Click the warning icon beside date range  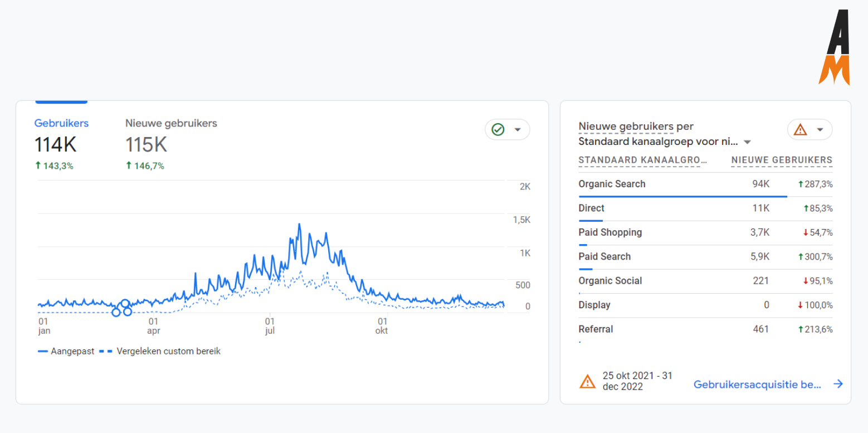point(587,382)
